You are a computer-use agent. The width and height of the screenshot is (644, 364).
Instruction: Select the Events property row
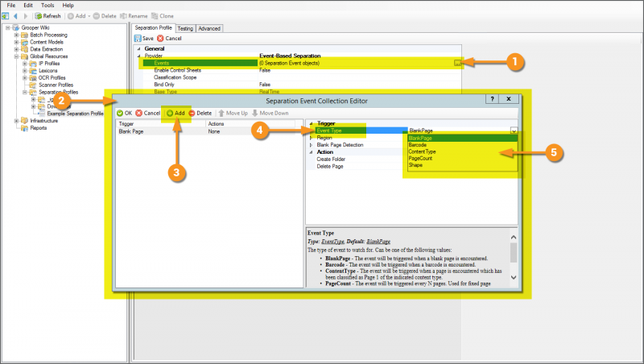click(301, 63)
